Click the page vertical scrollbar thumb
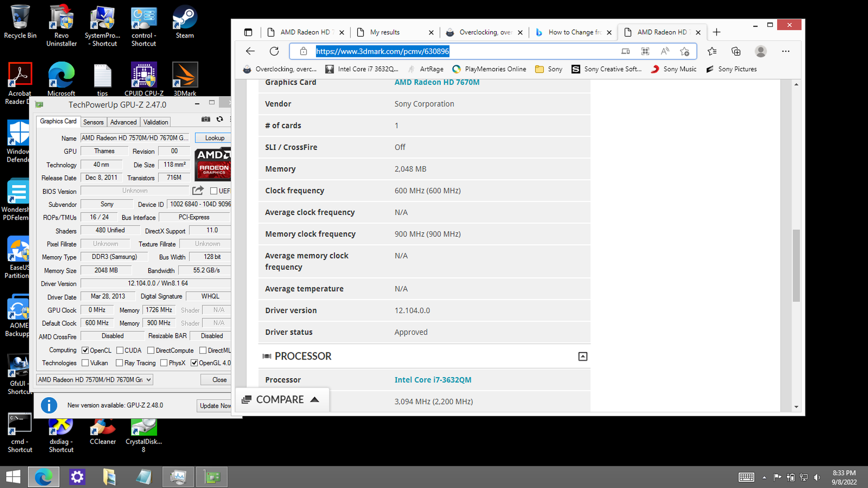The height and width of the screenshot is (488, 868). point(796,266)
